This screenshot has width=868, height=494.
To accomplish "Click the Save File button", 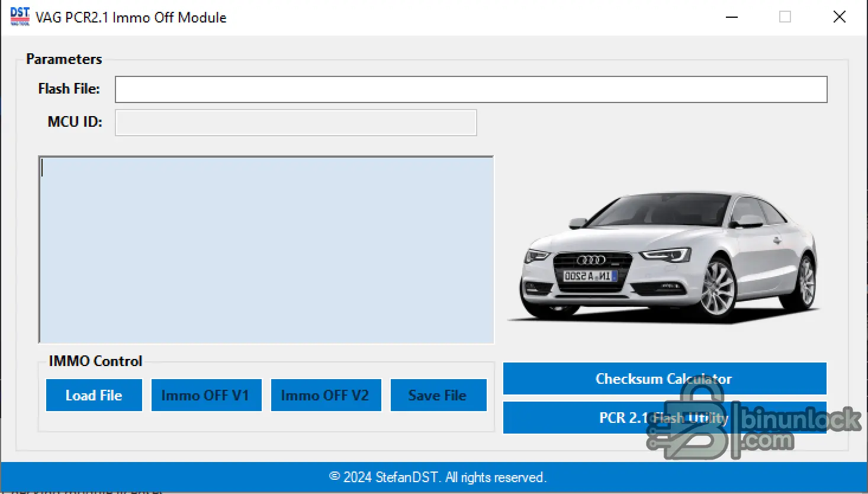I will click(439, 395).
